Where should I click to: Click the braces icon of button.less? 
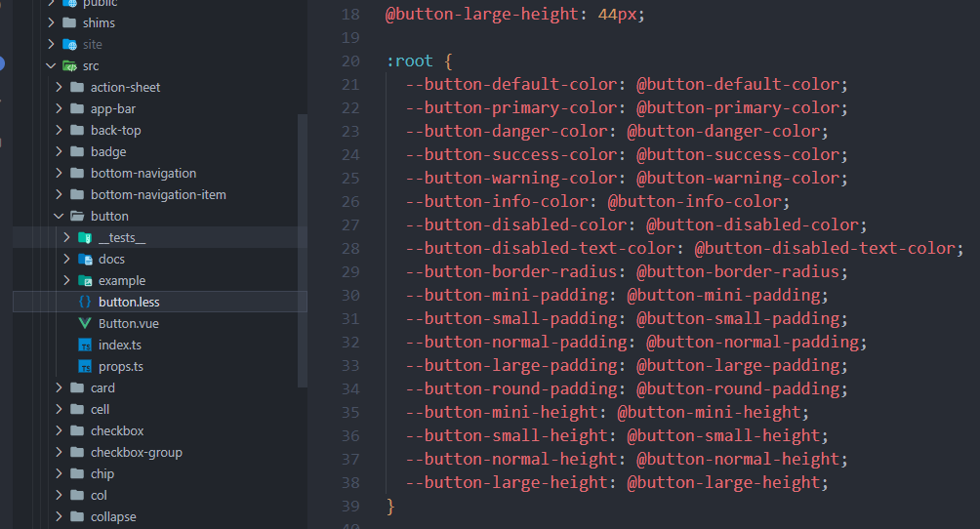(84, 302)
